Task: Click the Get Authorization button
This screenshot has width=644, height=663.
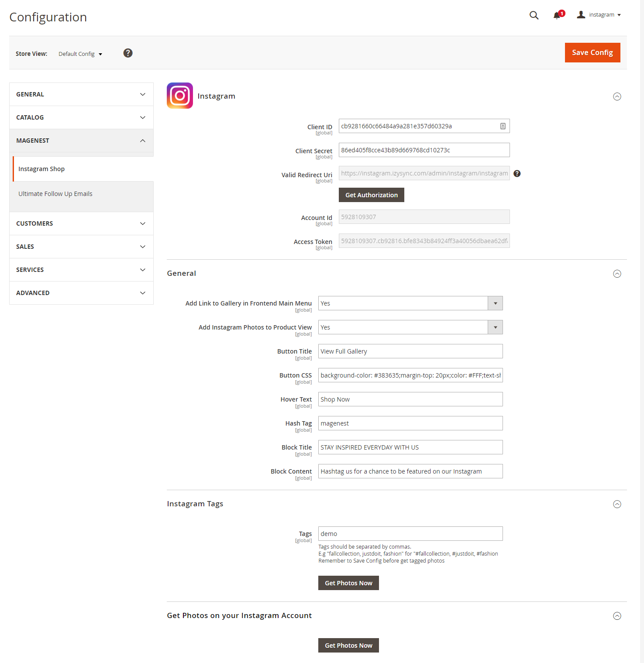Action: pyautogui.click(x=372, y=195)
